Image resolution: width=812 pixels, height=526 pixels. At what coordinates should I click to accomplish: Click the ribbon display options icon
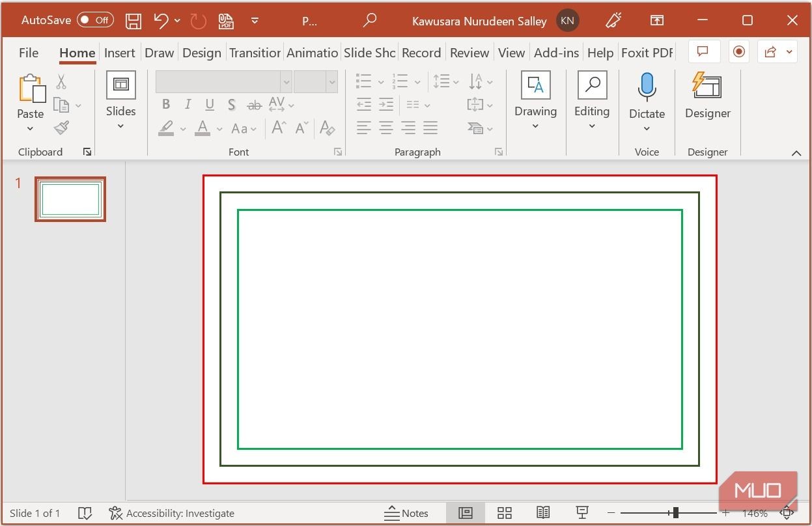point(657,21)
